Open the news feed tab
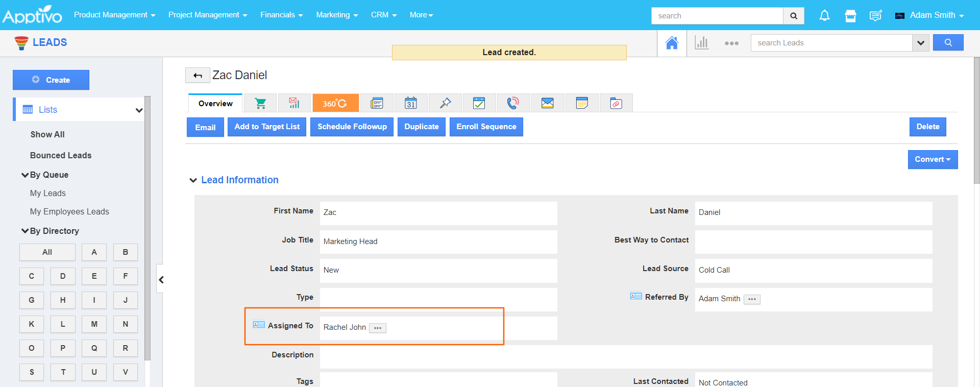This screenshot has height=387, width=980. click(x=377, y=103)
